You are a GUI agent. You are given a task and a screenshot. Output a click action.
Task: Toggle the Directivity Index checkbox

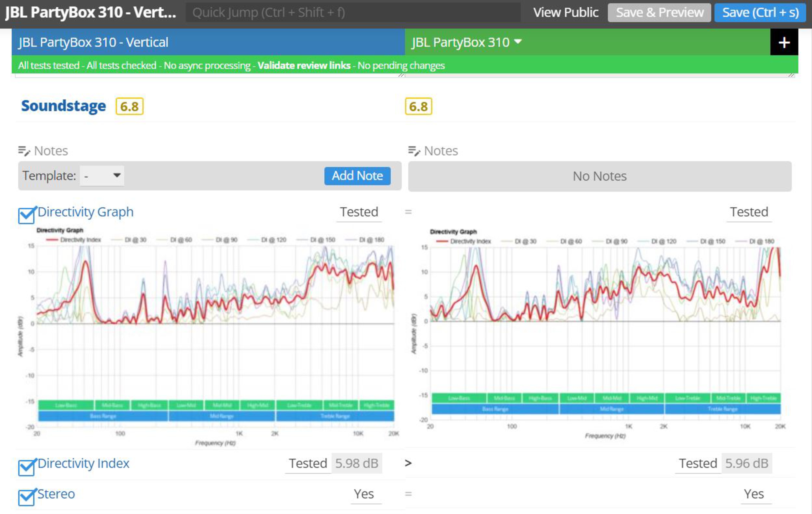pyautogui.click(x=26, y=468)
